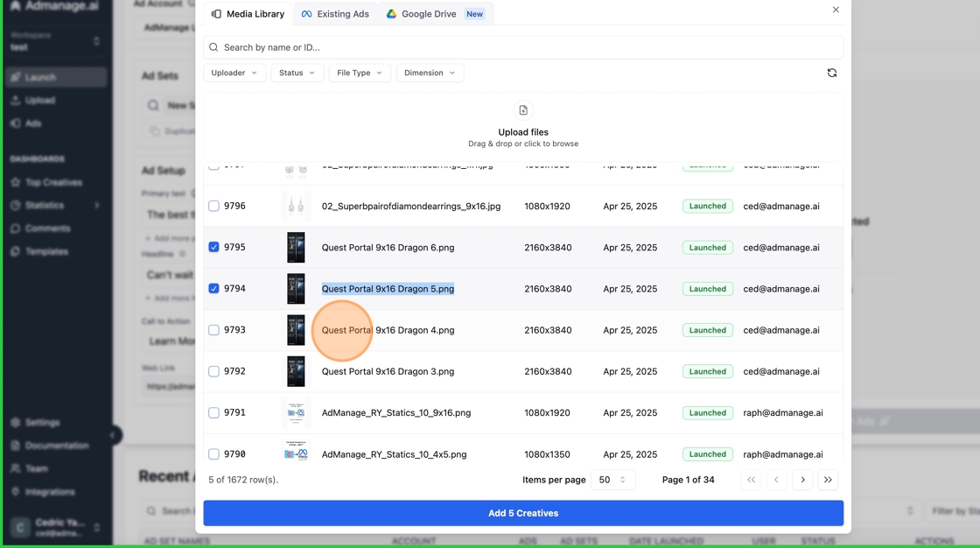Click the upload files document icon
The width and height of the screenshot is (980, 548).
point(523,110)
